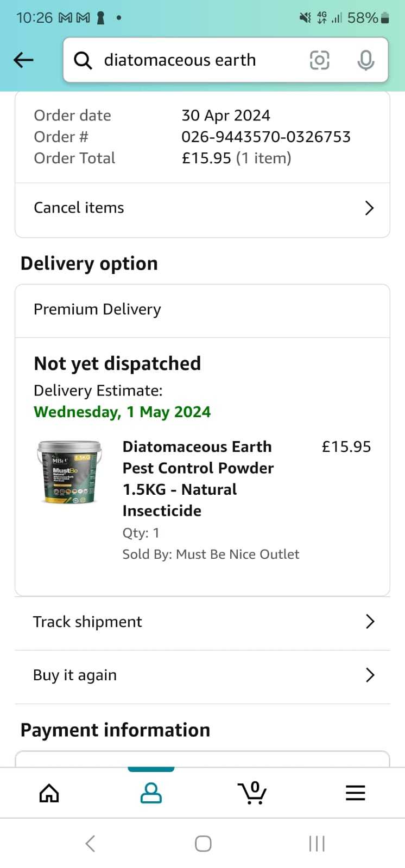Open Diatomaceous Earth Pest Control Powder title
Image resolution: width=405 pixels, height=868 pixels.
click(x=198, y=478)
